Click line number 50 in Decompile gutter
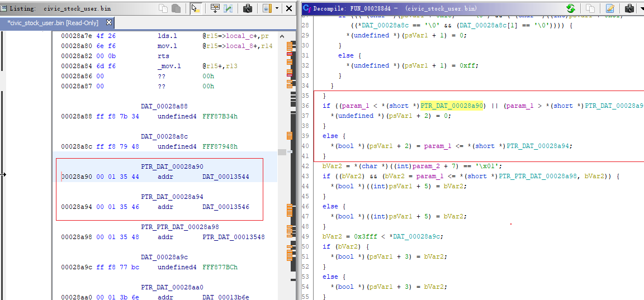 (305, 247)
